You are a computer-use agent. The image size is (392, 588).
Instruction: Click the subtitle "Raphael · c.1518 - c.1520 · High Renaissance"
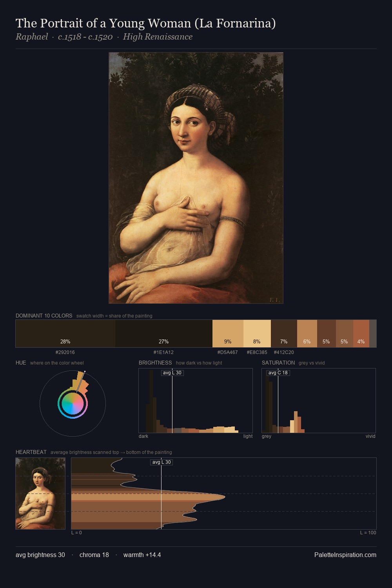tap(104, 37)
